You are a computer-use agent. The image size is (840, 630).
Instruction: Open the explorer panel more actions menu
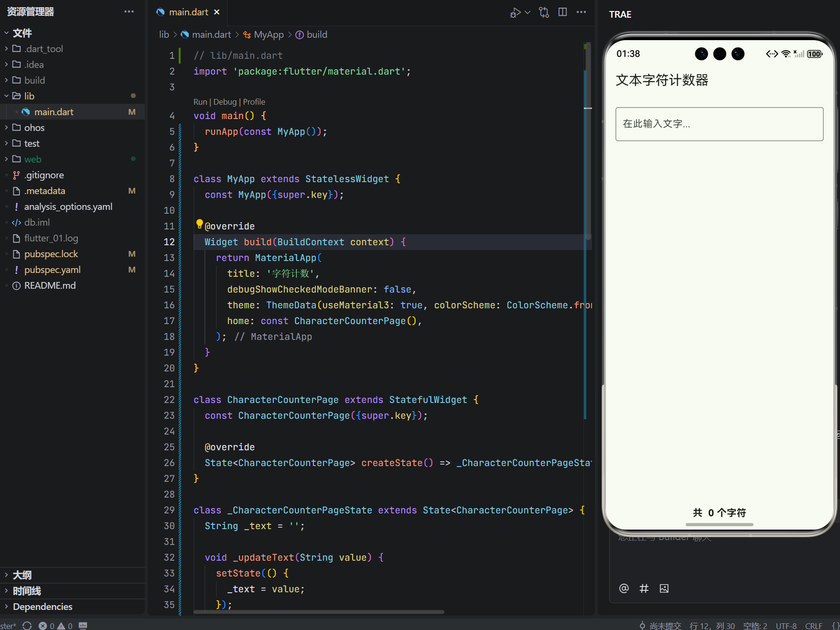point(129,11)
